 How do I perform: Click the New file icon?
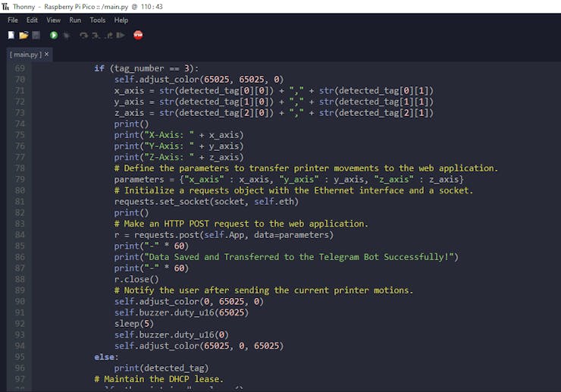point(11,35)
